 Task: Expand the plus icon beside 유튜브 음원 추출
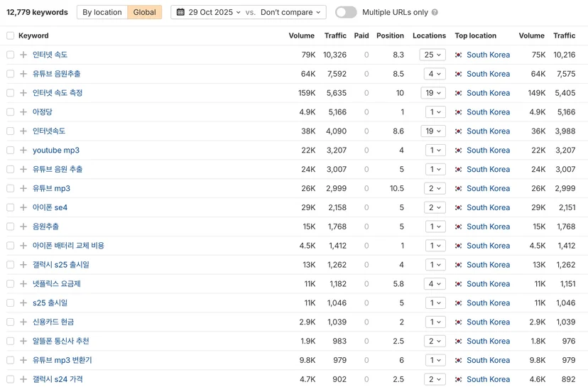point(23,169)
